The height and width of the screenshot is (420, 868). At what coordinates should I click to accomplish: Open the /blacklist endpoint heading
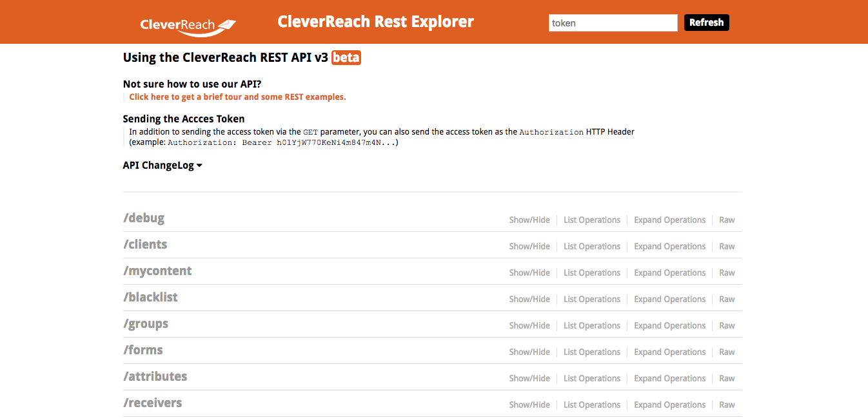point(150,297)
